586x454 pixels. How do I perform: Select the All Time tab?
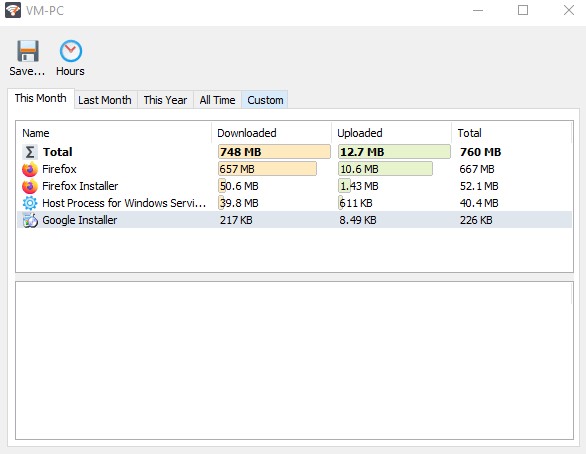218,100
